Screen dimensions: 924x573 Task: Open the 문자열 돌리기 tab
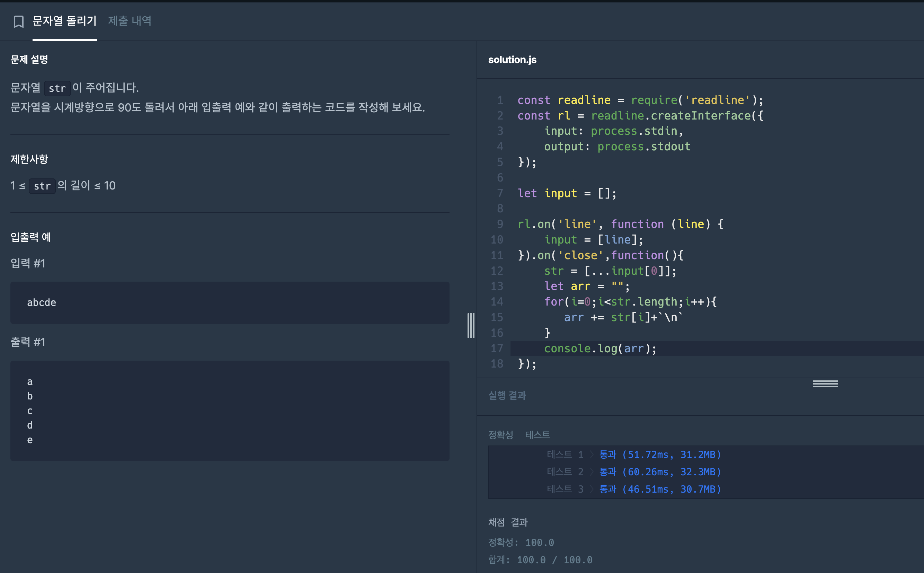[x=64, y=21]
